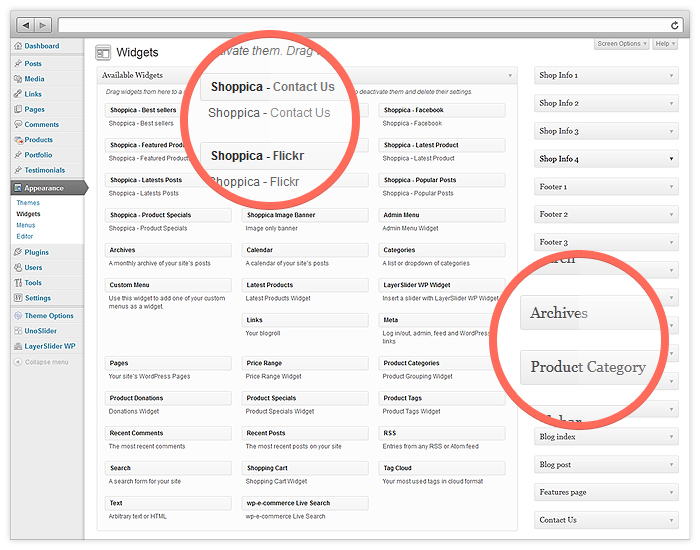Click the Collapse menu arrow icon

18,362
